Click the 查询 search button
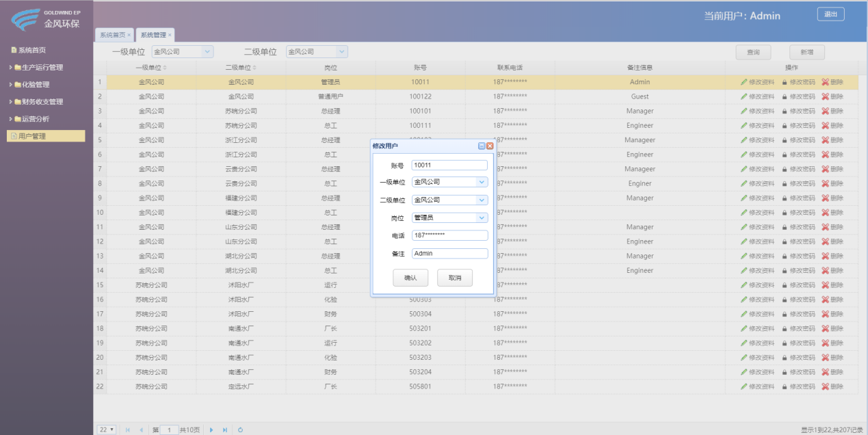The height and width of the screenshot is (435, 868). [753, 52]
